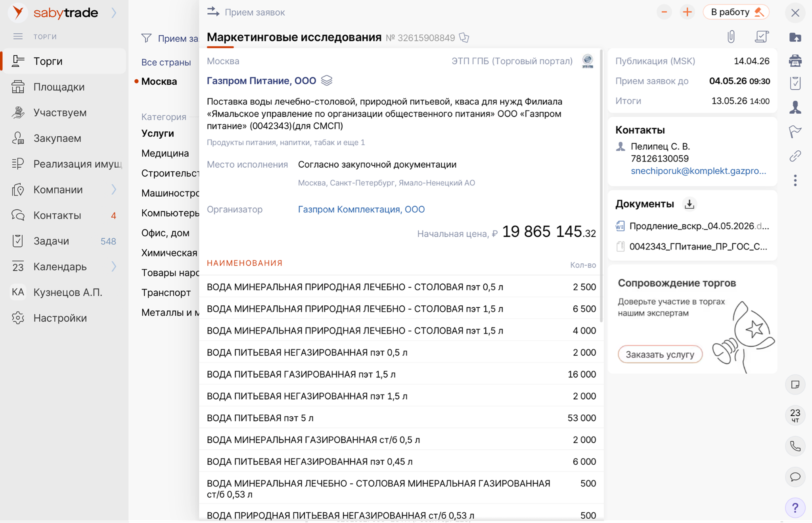This screenshot has height=523, width=812.
Task: Click the orange plus button
Action: 687,12
